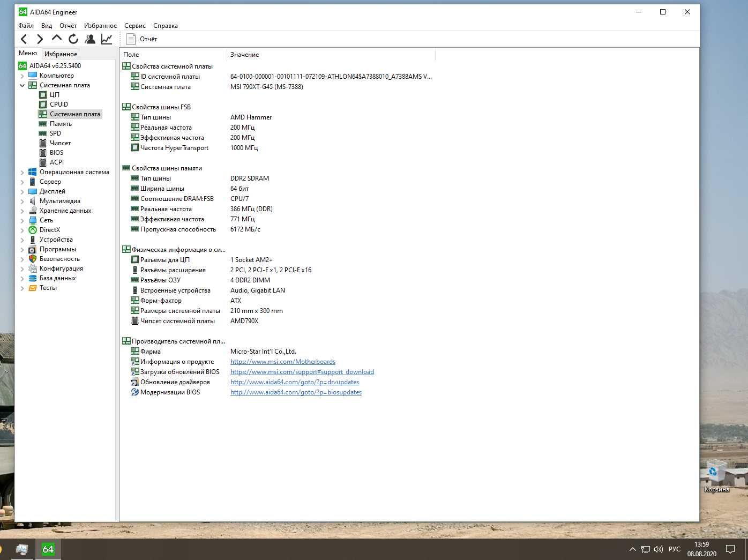Open the Избранное menu in the menu bar

click(100, 25)
